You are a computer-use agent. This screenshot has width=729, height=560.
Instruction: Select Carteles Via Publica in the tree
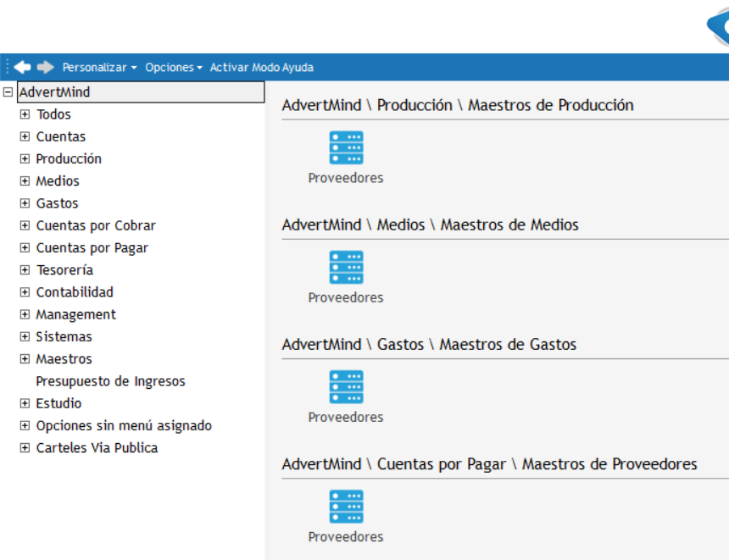(97, 448)
